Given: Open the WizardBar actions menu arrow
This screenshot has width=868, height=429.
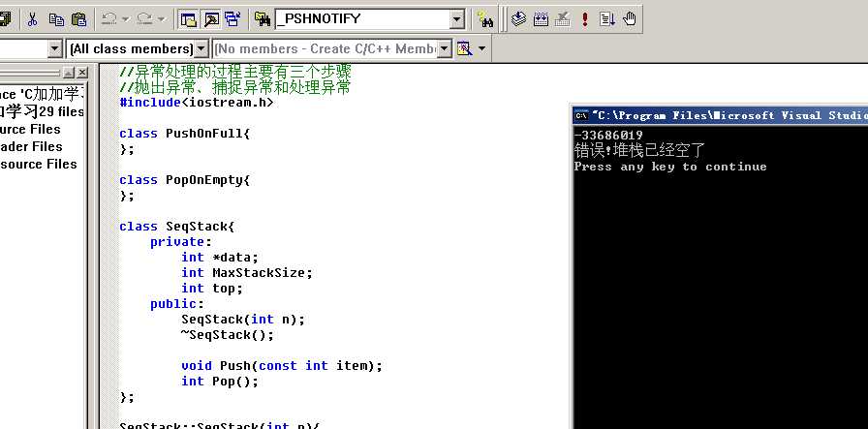Looking at the screenshot, I should pos(481,48).
